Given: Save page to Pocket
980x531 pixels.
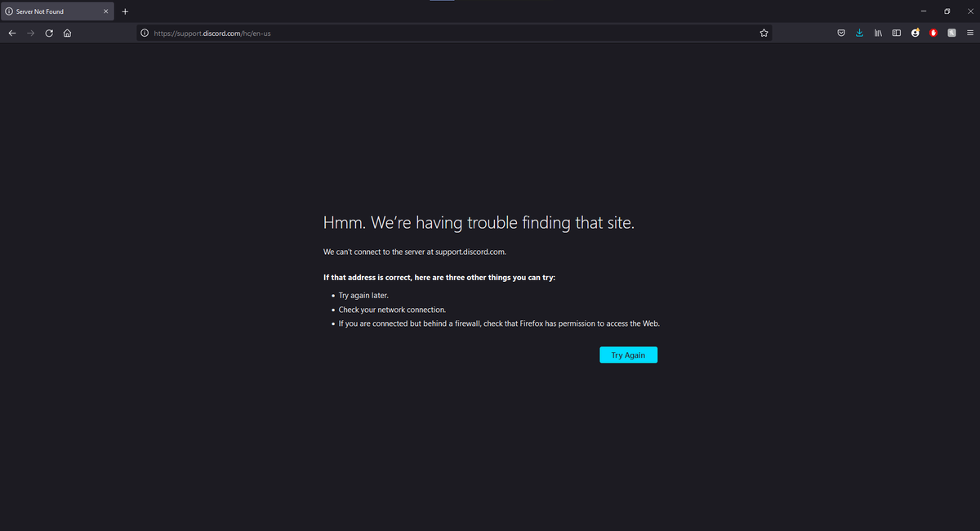Looking at the screenshot, I should (841, 33).
